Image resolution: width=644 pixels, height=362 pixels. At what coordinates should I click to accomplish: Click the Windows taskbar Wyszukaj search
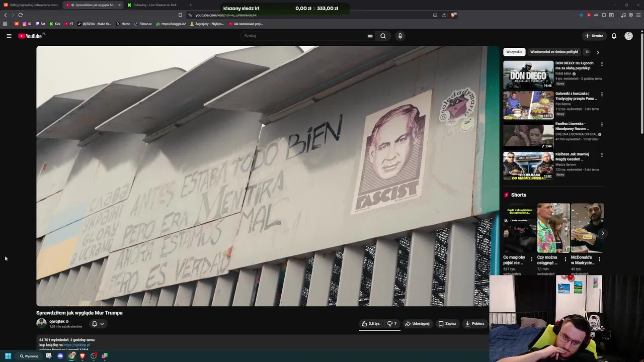(29, 356)
